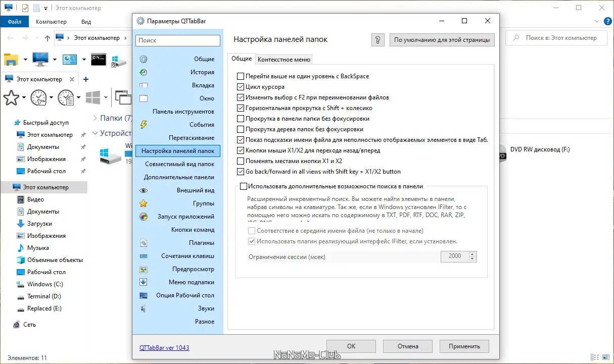The image size is (614, 364).
Task: Enable Использовать дополнительные возможности поиска в панели
Action: pyautogui.click(x=244, y=186)
